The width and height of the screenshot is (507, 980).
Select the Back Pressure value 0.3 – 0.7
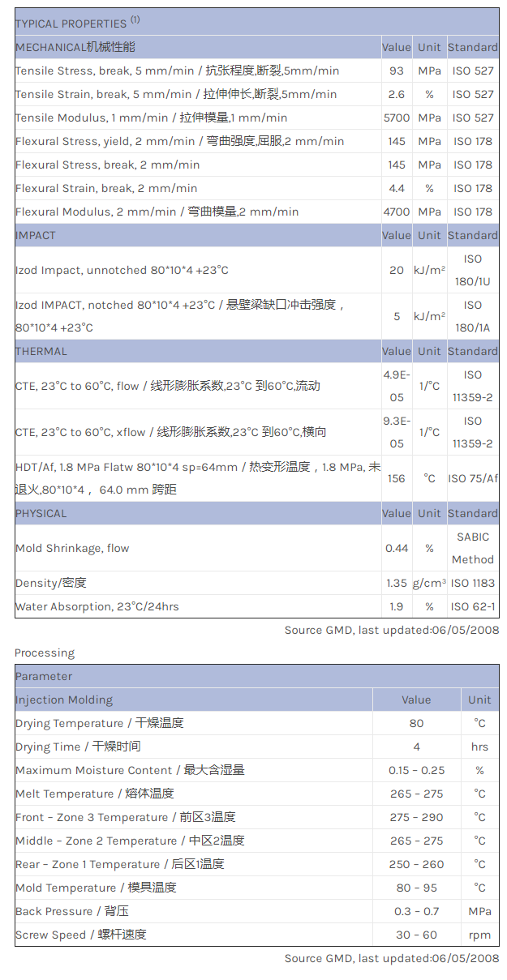point(416,911)
